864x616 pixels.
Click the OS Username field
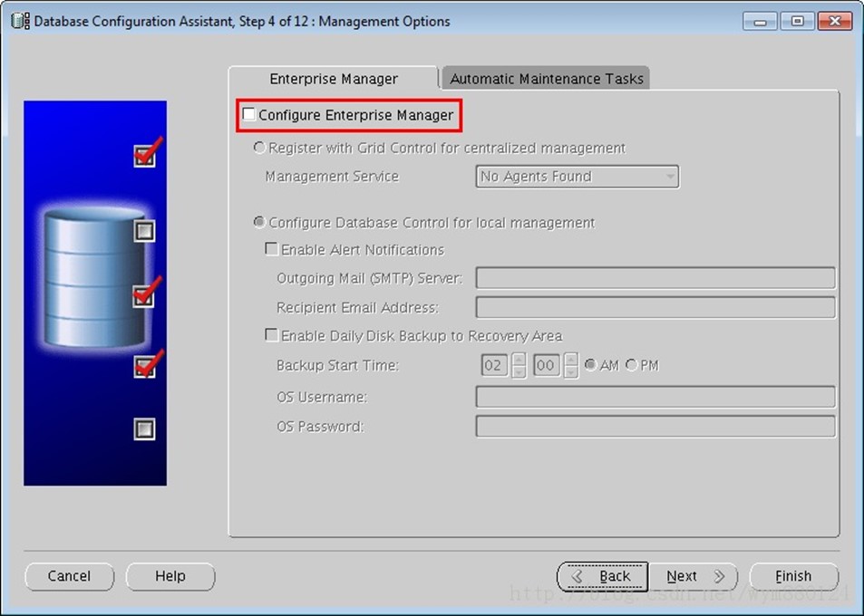pos(655,397)
